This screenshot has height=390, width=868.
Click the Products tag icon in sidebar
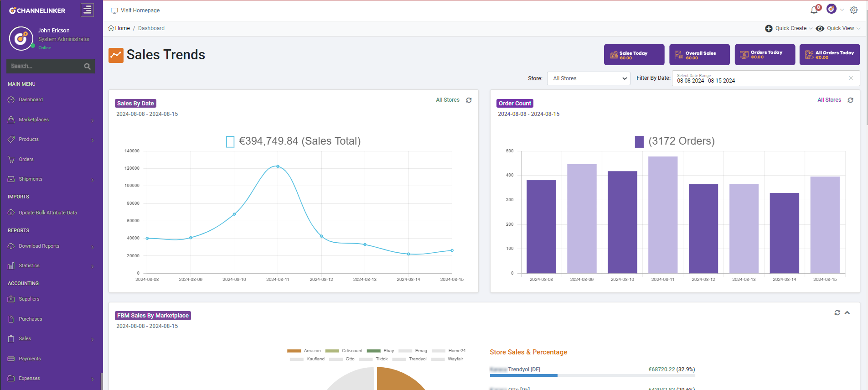click(x=11, y=140)
